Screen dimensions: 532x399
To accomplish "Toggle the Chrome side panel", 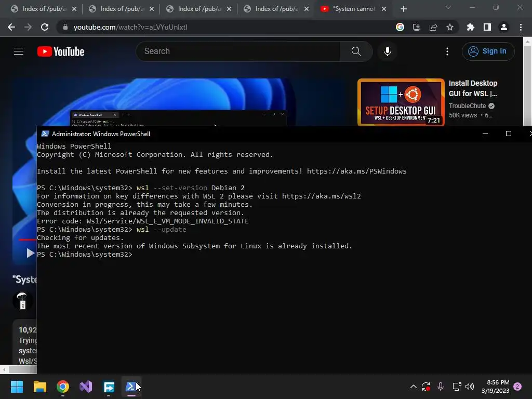I will (487, 27).
